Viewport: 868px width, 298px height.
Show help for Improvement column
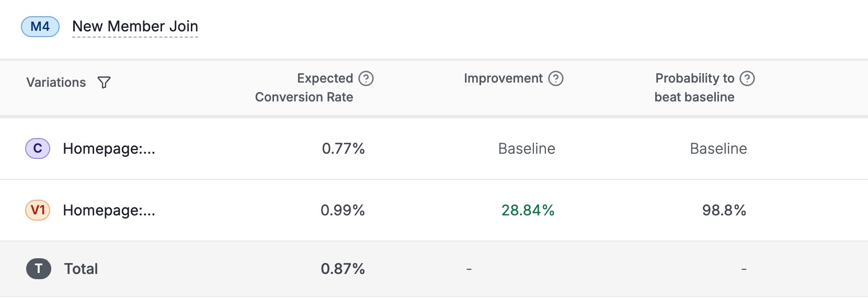click(556, 78)
